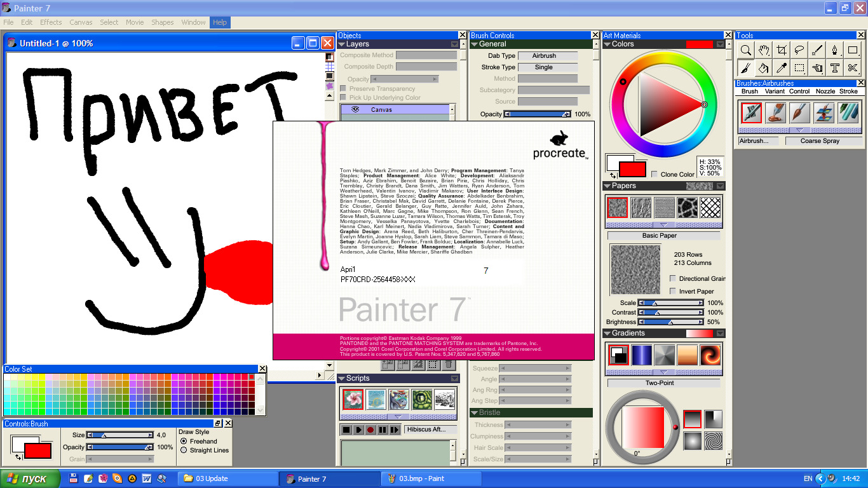The height and width of the screenshot is (488, 868).
Task: Open the Effects menu
Action: click(x=51, y=22)
